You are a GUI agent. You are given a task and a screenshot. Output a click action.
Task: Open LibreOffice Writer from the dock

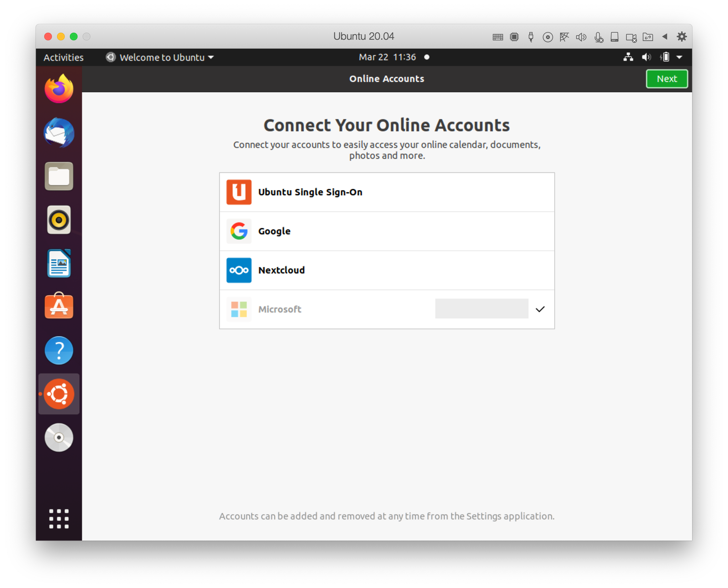(x=59, y=263)
